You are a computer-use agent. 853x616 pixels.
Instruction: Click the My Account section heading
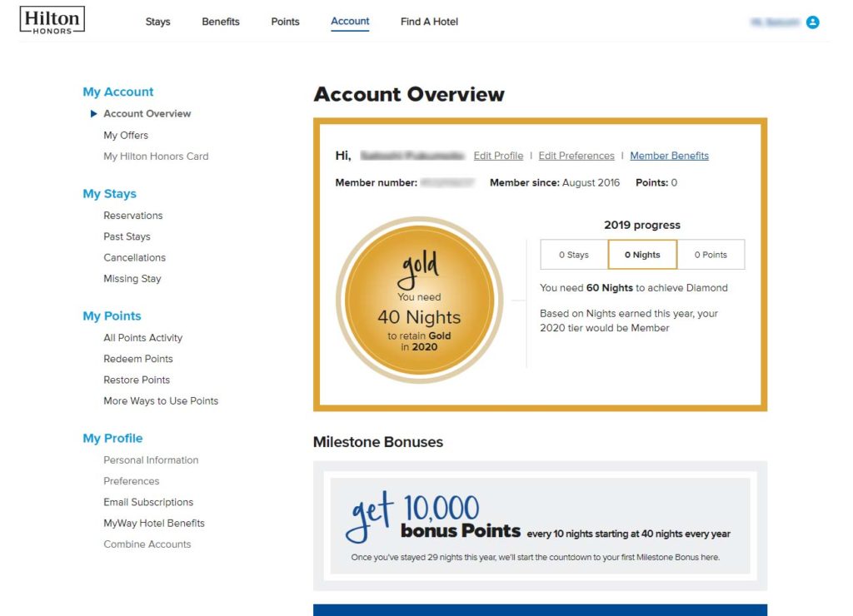[118, 92]
